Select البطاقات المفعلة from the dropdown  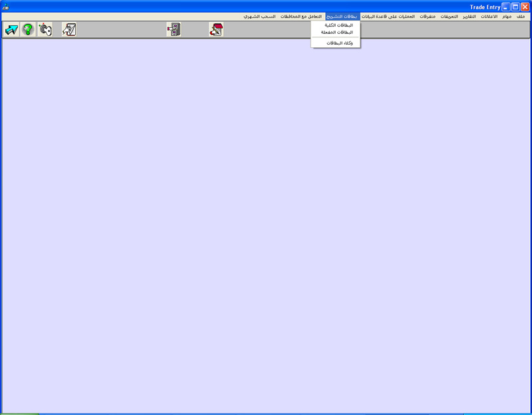[337, 32]
